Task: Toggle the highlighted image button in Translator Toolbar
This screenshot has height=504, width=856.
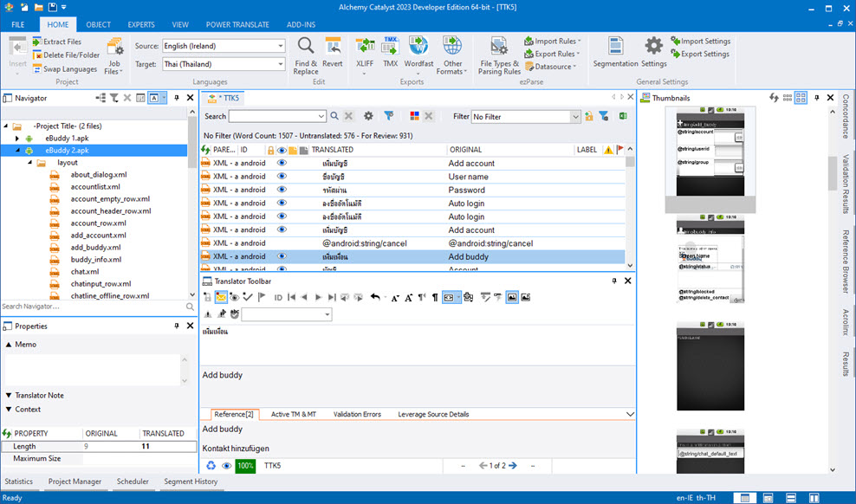Action: coord(511,297)
